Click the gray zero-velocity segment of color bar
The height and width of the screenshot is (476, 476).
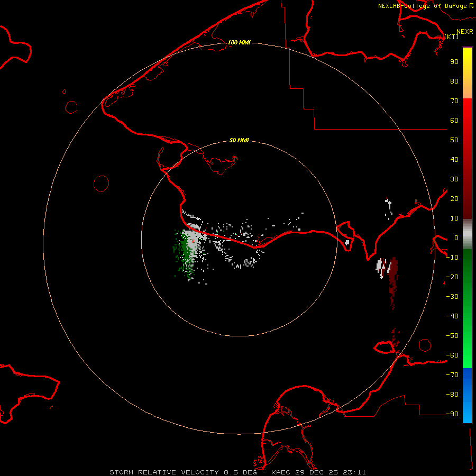coord(467,234)
